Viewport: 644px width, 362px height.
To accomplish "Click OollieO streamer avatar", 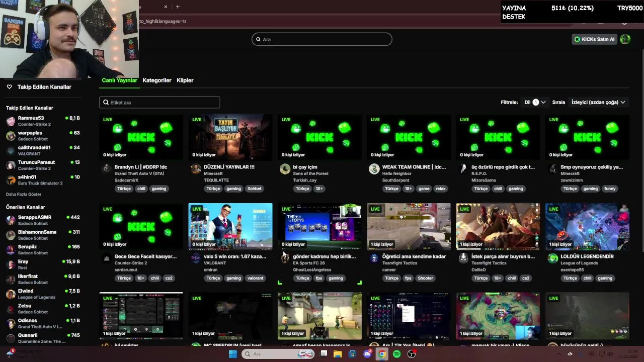I will (x=463, y=258).
